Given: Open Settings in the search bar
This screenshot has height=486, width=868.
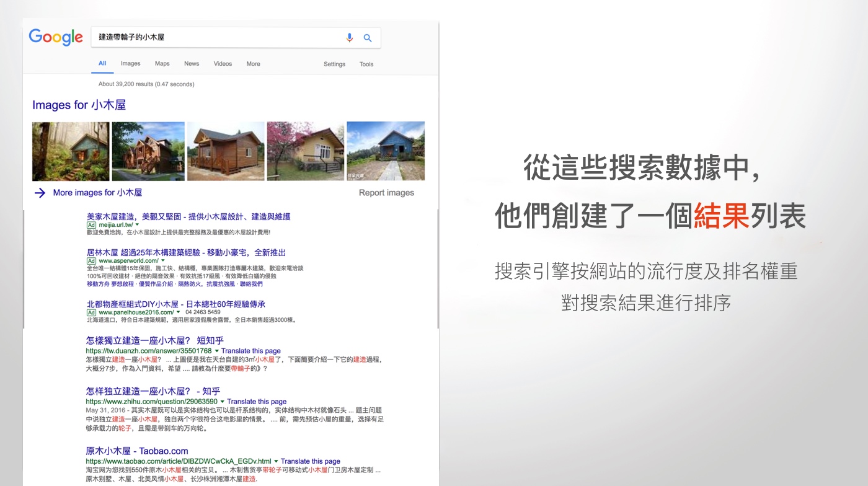Looking at the screenshot, I should point(334,64).
